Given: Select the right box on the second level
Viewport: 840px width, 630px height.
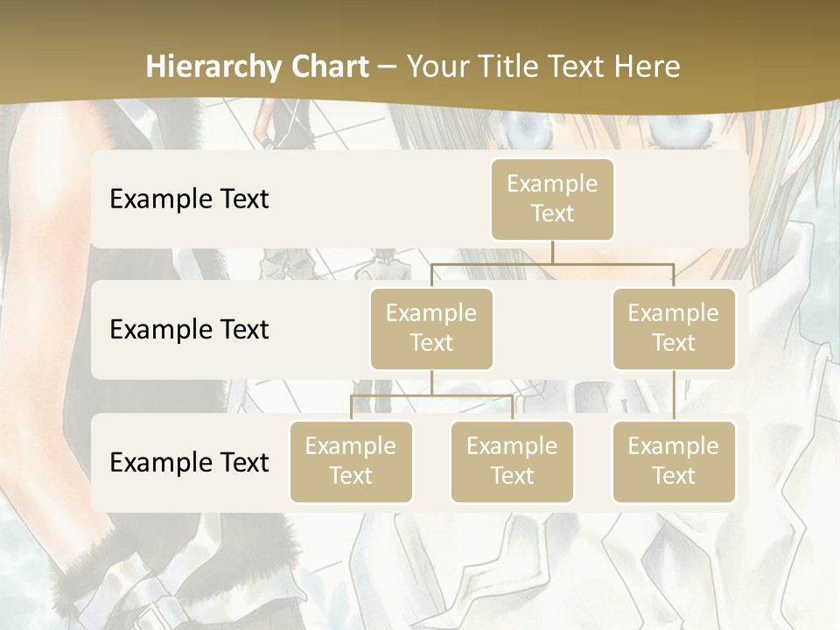Looking at the screenshot, I should 674,328.
